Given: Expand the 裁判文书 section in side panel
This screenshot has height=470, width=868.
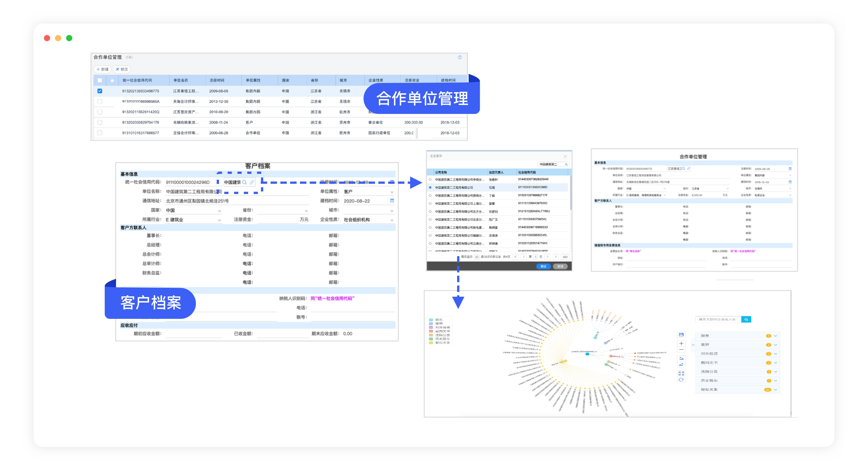Looking at the screenshot, I should (x=776, y=363).
